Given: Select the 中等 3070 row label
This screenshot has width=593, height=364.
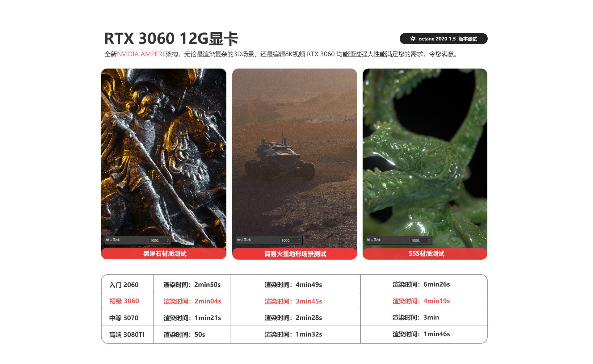Looking at the screenshot, I should [x=124, y=318].
